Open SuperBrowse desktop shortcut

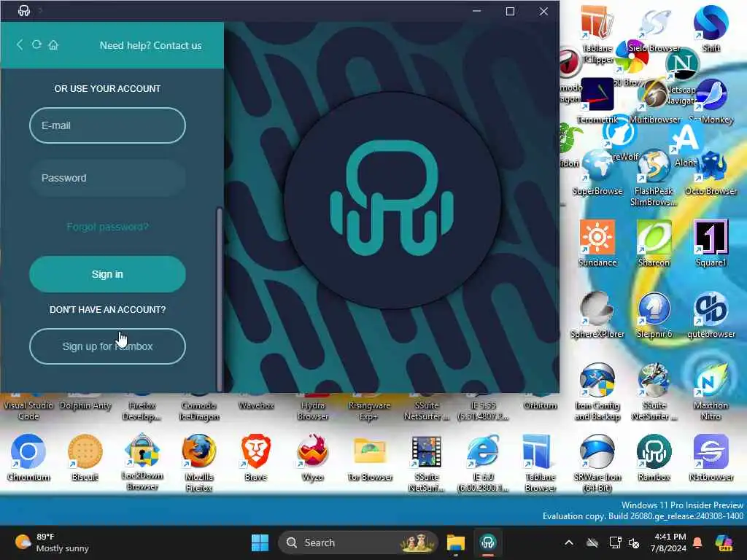597,172
